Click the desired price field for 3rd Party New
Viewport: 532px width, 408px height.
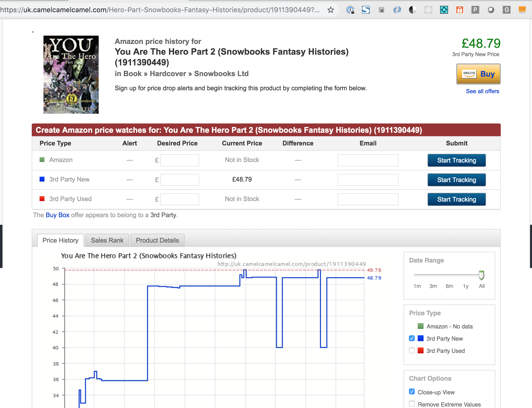tap(180, 180)
